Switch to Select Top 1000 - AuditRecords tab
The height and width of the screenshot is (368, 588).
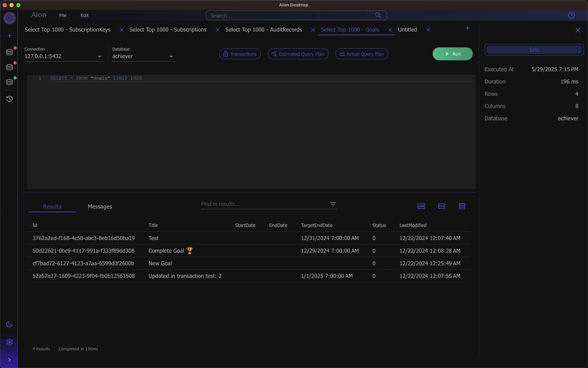264,30
